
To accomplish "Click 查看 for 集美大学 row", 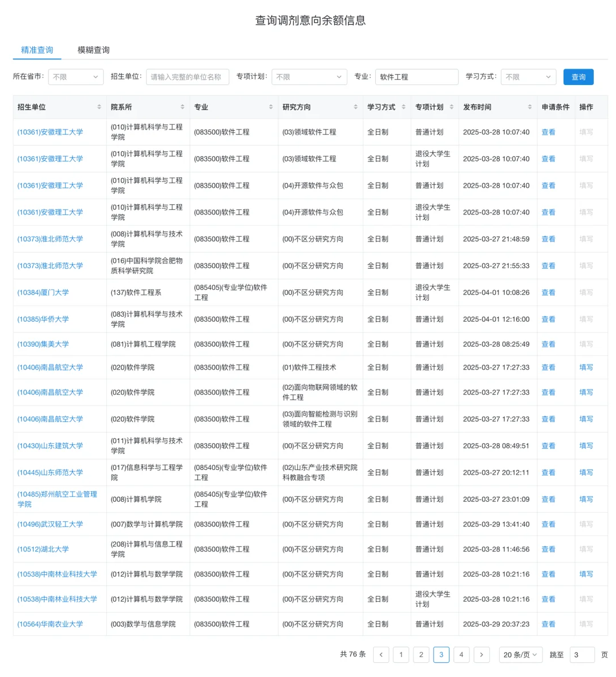I will click(x=548, y=344).
